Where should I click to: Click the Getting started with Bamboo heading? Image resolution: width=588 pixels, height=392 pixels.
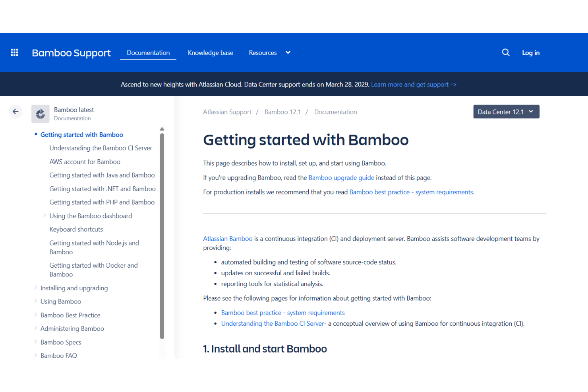click(306, 140)
